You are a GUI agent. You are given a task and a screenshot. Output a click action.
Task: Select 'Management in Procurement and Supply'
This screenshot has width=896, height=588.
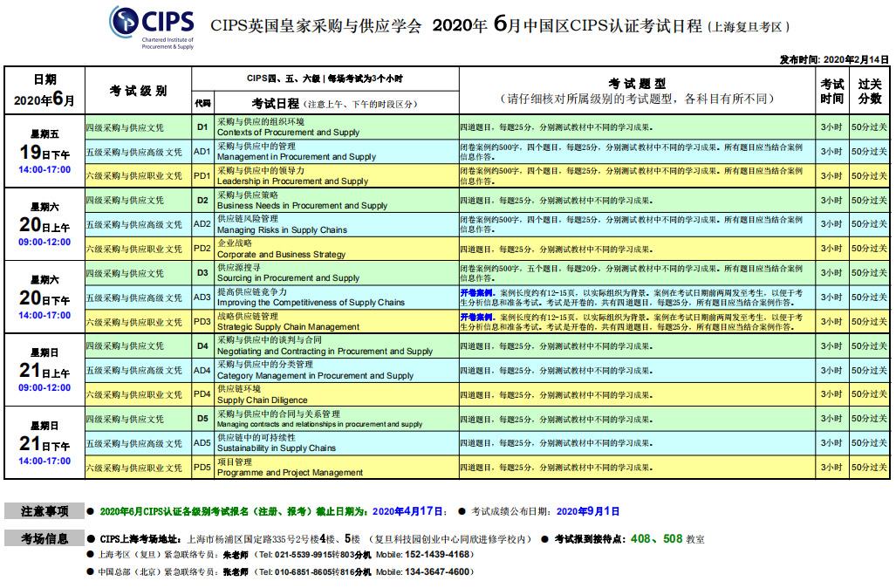pyautogui.click(x=297, y=156)
